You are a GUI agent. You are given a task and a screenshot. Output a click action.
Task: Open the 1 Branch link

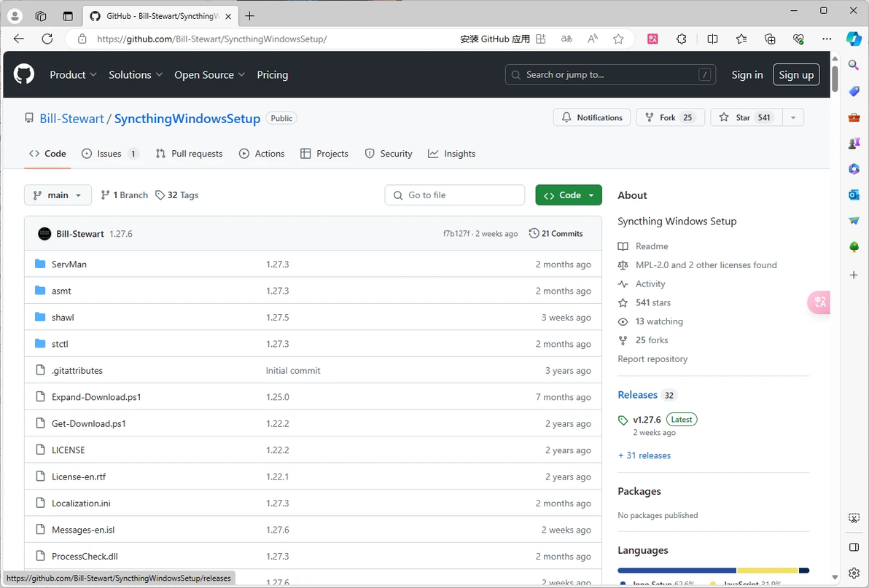click(125, 195)
